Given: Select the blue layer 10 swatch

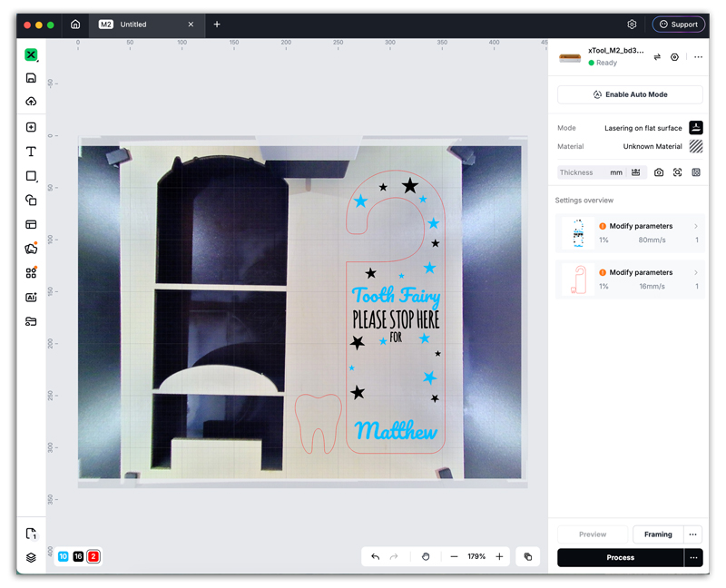Looking at the screenshot, I should [64, 556].
